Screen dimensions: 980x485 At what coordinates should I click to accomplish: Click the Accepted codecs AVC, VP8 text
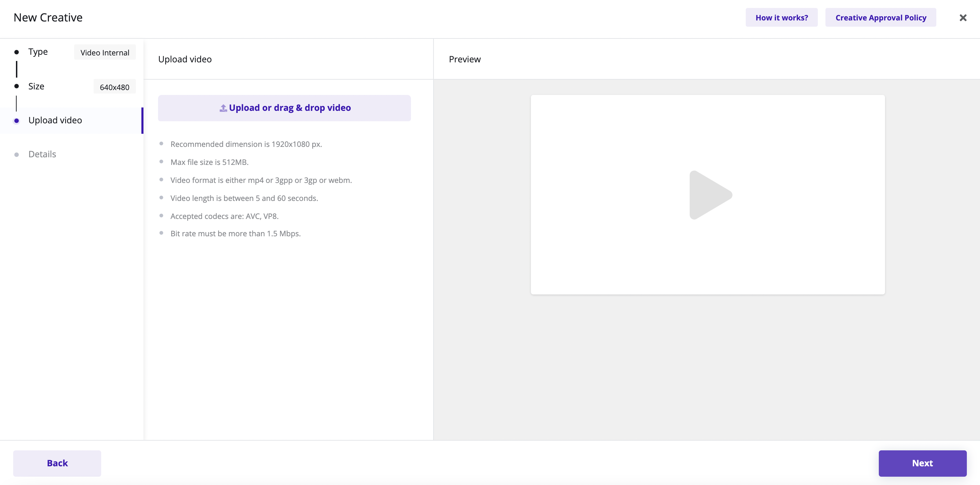click(x=225, y=216)
